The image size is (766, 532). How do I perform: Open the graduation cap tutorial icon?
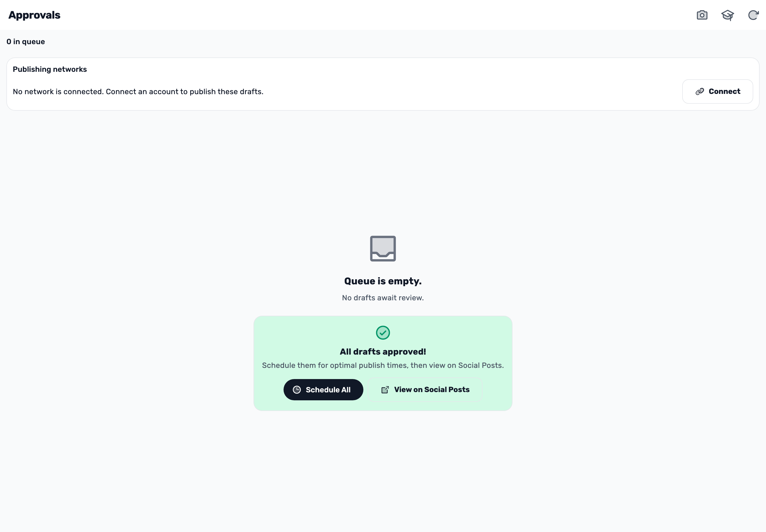click(728, 15)
